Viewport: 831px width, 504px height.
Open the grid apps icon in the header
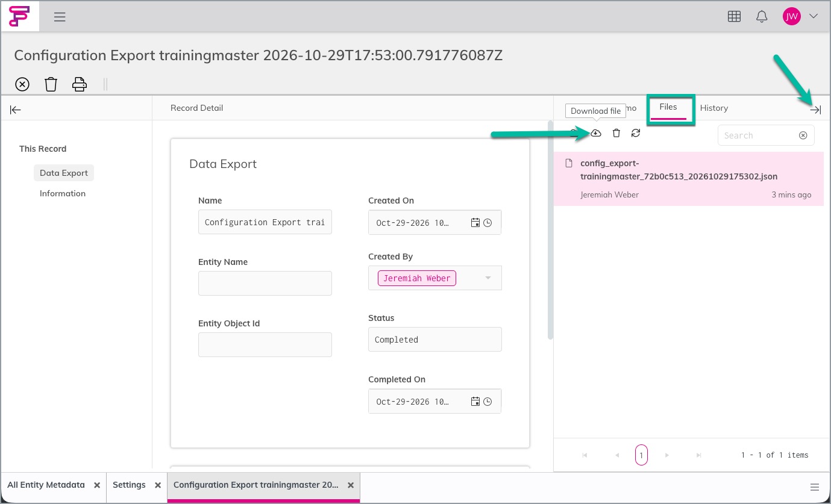[734, 17]
